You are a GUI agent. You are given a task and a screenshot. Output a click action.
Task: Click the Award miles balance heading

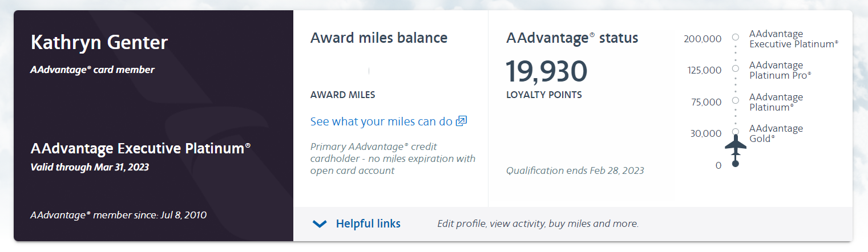click(x=379, y=38)
